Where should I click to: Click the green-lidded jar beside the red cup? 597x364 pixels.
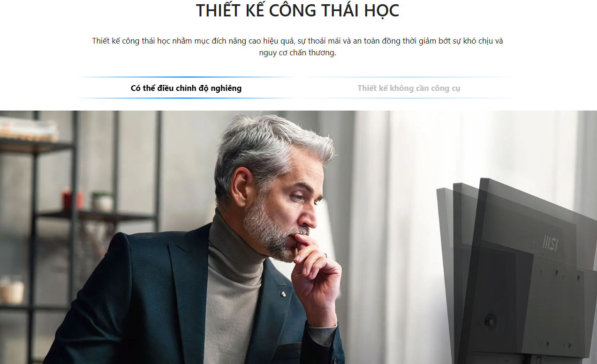[102, 202]
